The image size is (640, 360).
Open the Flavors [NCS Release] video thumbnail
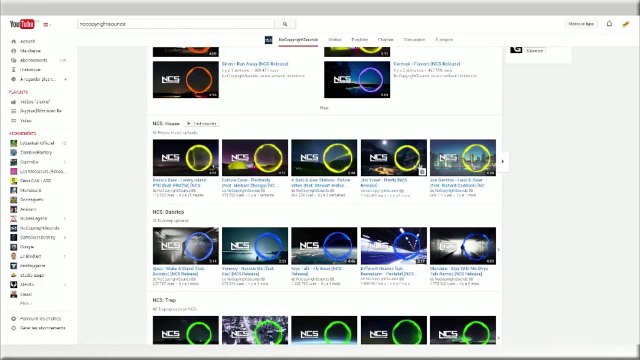click(x=357, y=80)
